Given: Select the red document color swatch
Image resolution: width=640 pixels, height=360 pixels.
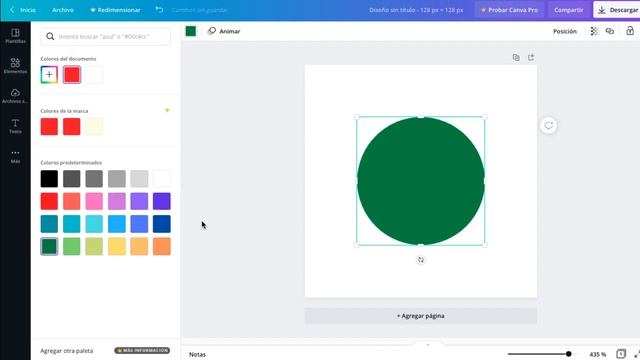Looking at the screenshot, I should point(72,75).
